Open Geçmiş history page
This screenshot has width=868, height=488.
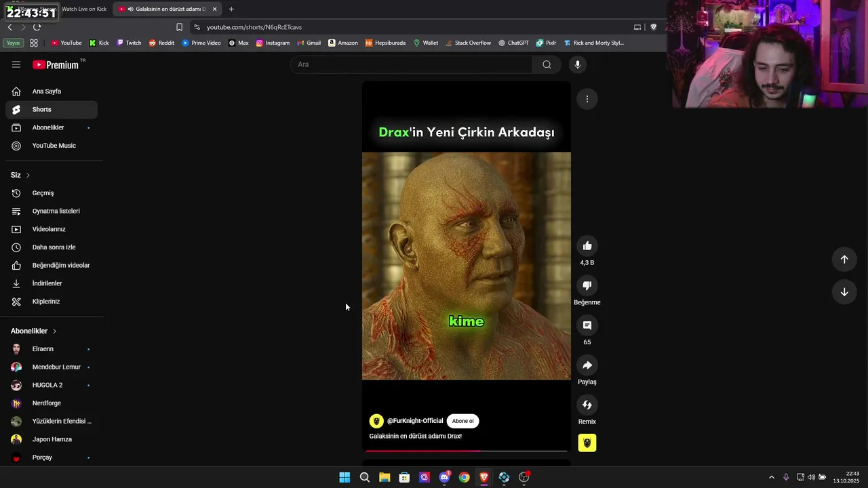point(52,193)
